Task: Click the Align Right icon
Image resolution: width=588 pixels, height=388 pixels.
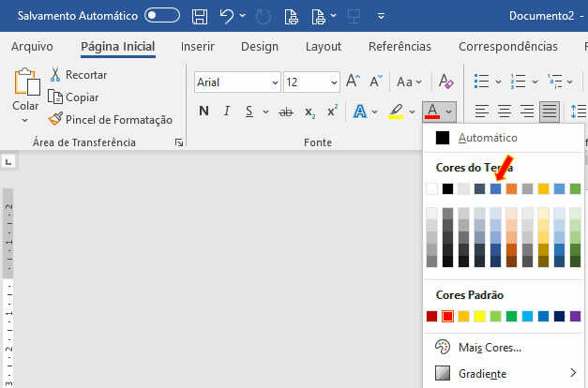Action: (x=527, y=112)
